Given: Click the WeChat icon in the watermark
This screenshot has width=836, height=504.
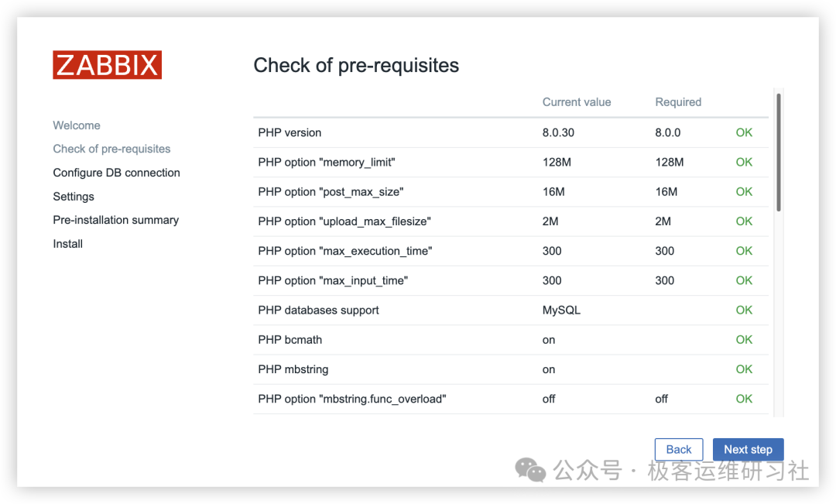Looking at the screenshot, I should [x=530, y=469].
